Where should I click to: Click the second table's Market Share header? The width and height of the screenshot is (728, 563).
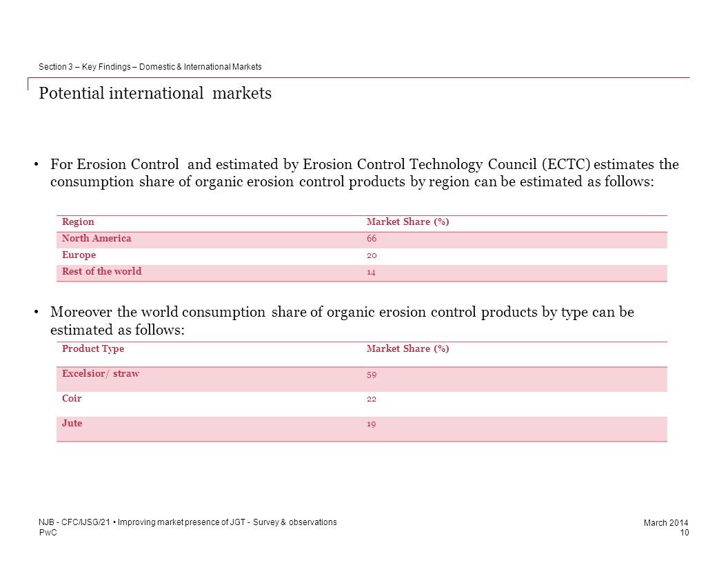tap(407, 349)
